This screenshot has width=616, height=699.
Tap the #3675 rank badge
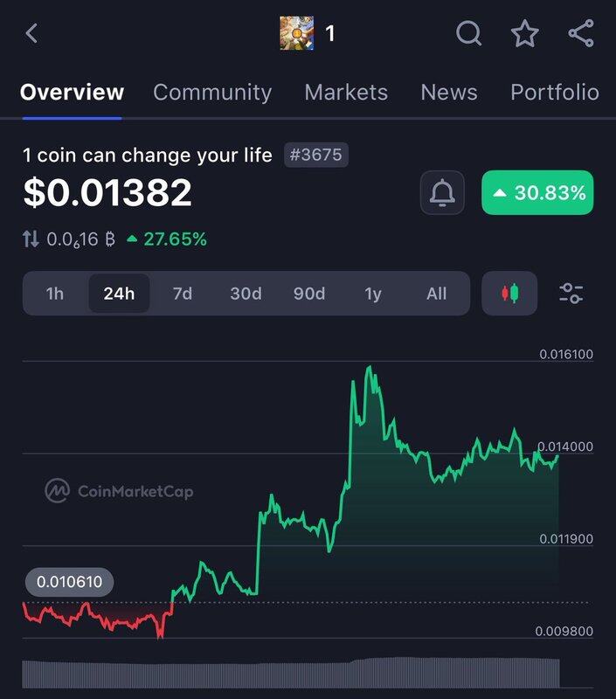point(315,156)
